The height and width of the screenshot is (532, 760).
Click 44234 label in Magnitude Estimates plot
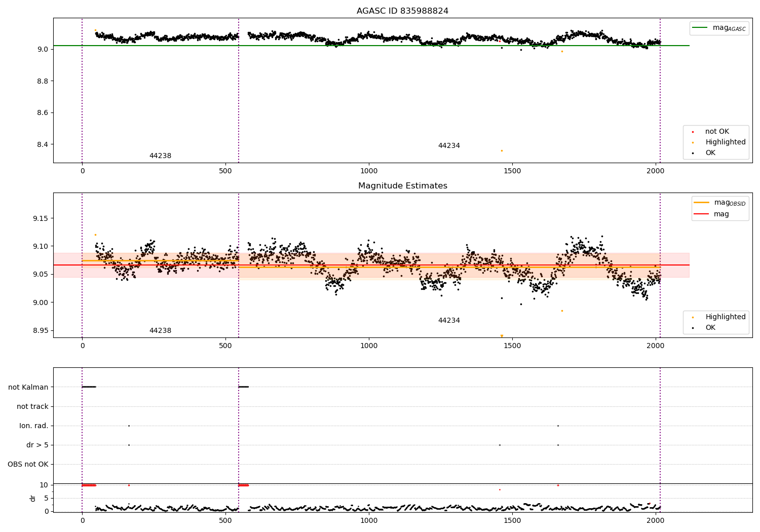tap(449, 320)
